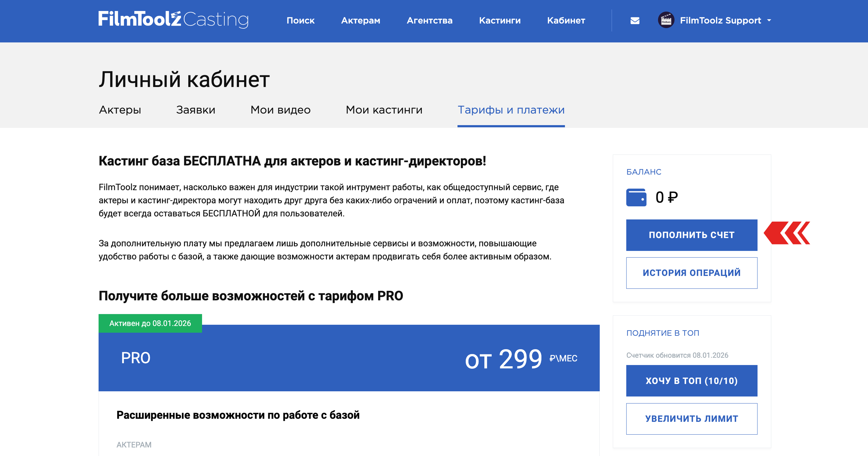Open the Мои видео tab
868x456 pixels.
(x=280, y=110)
